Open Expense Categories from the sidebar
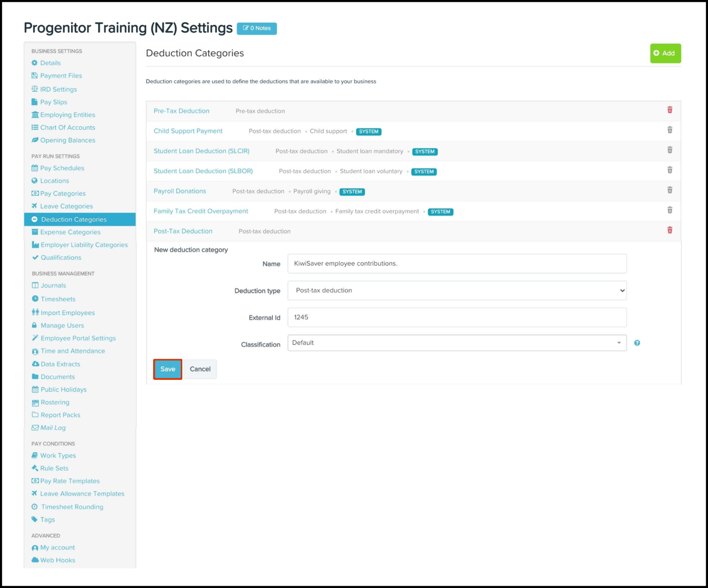The width and height of the screenshot is (708, 588). pyautogui.click(x=70, y=232)
